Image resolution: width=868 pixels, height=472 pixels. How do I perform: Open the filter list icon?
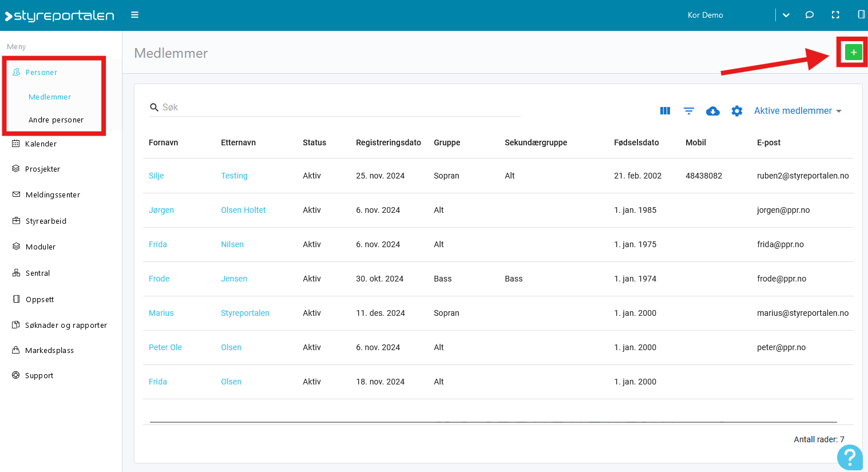coord(689,111)
